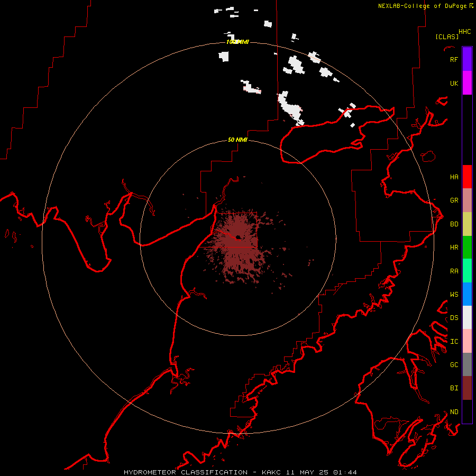This screenshot has height=476, width=476.
Task: Click the DS legend label
Action: 454,317
